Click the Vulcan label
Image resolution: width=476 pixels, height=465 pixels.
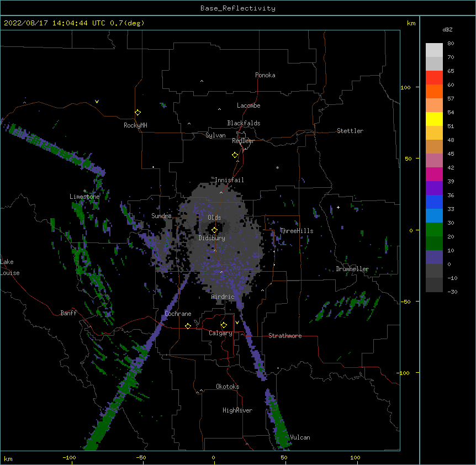[x=300, y=437]
